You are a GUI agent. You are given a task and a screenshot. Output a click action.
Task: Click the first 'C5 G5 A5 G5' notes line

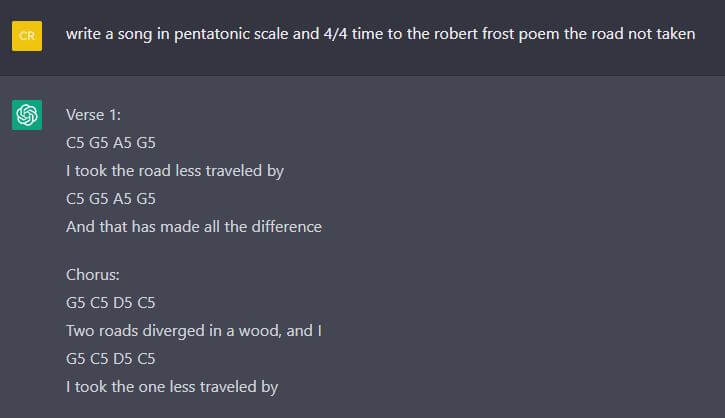coord(111,143)
